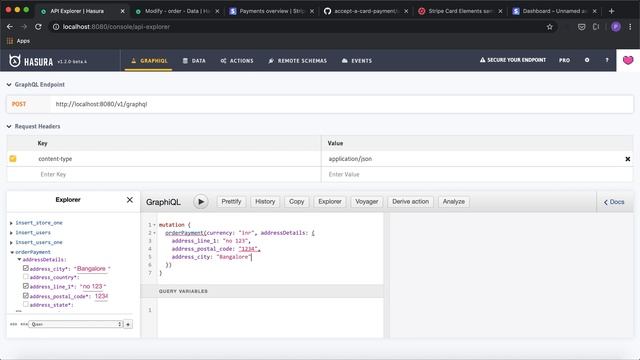Click the media control extension icon

tap(596, 27)
